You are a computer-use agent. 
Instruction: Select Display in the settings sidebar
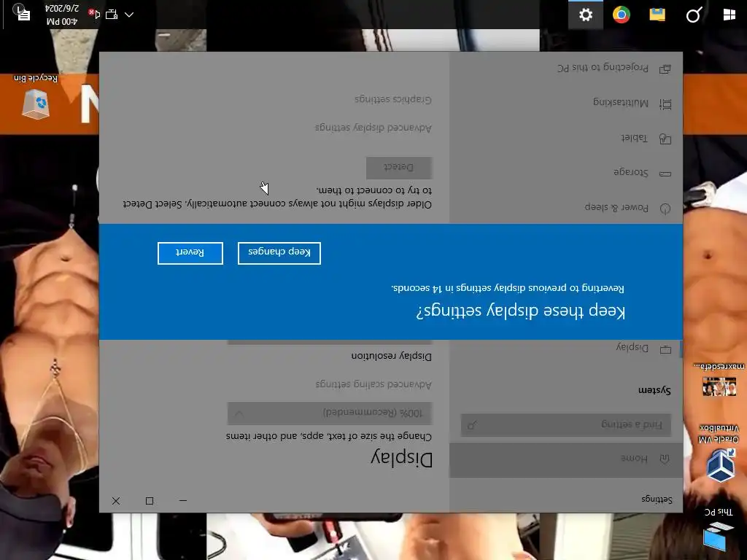click(x=566, y=349)
